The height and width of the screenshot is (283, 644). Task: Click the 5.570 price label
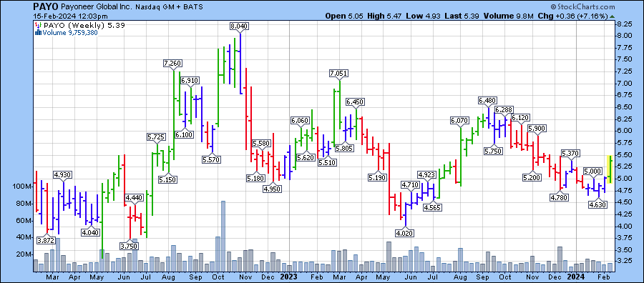211,159
